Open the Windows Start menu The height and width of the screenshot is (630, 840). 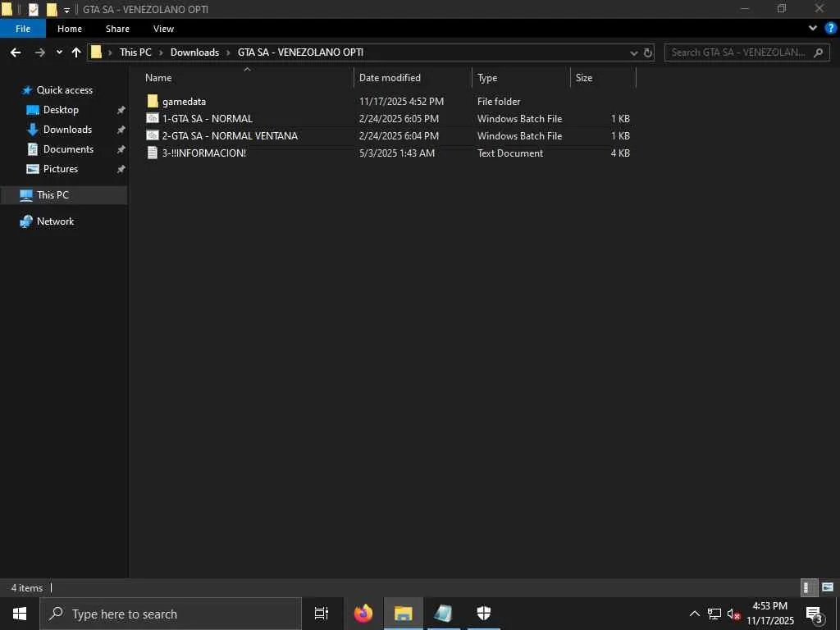20,614
